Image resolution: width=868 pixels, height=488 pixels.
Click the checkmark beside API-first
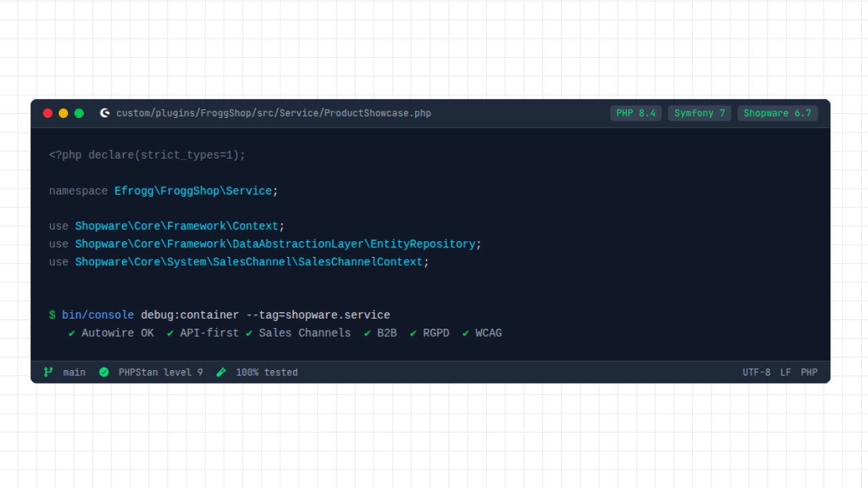click(170, 333)
